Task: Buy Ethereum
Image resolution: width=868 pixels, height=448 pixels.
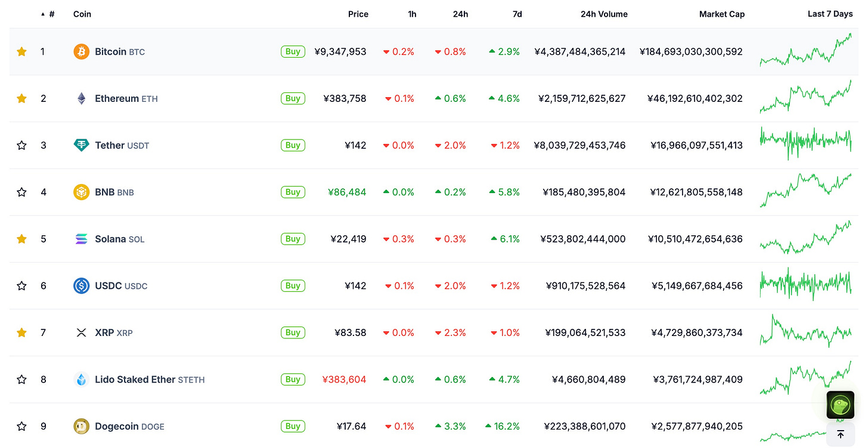Action: click(293, 98)
